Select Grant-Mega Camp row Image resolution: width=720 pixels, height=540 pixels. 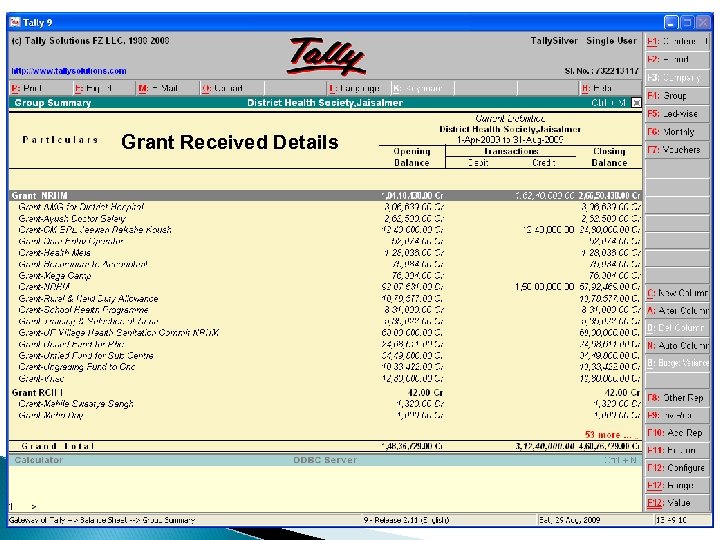[x=325, y=276]
